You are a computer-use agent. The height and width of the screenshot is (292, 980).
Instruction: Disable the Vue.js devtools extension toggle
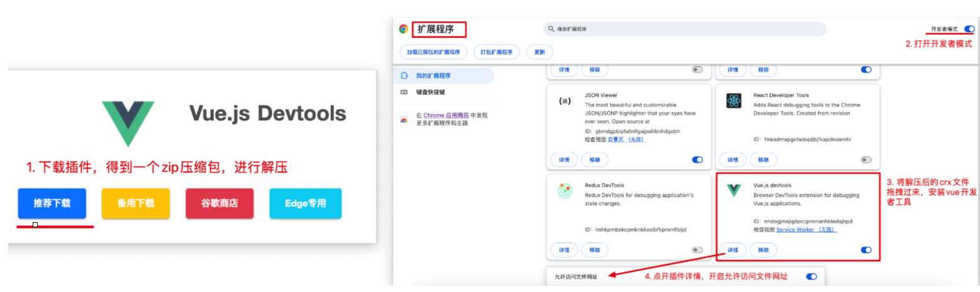coord(866,250)
